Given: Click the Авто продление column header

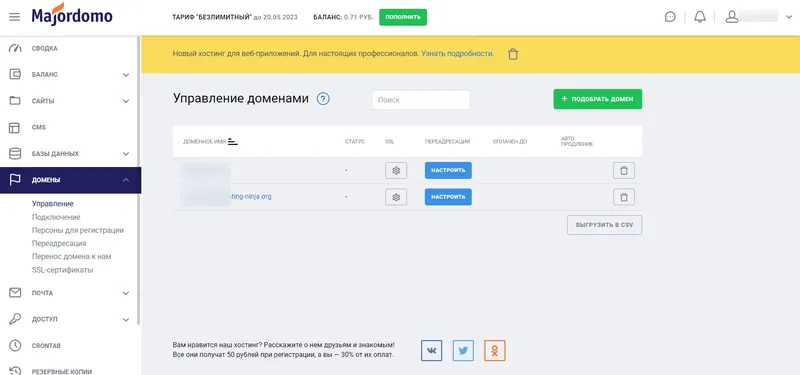Looking at the screenshot, I should pos(577,141).
